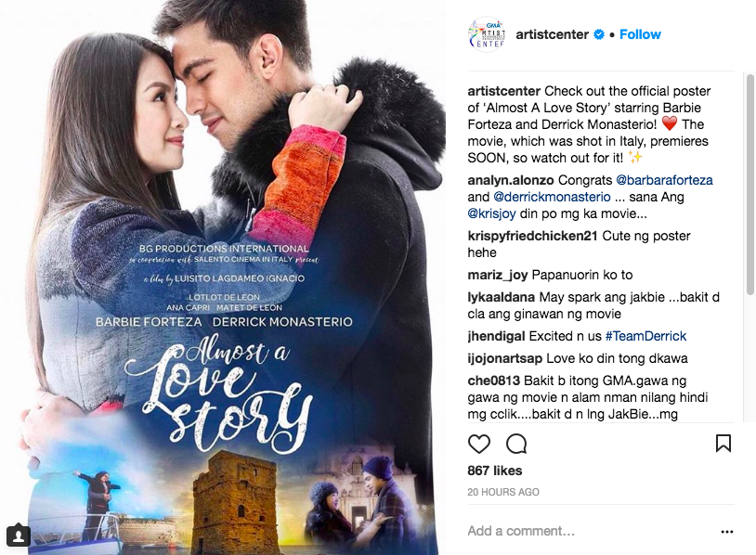The image size is (756, 555).
Task: Open @derrickmonasterio mention link
Action: pyautogui.click(x=552, y=197)
